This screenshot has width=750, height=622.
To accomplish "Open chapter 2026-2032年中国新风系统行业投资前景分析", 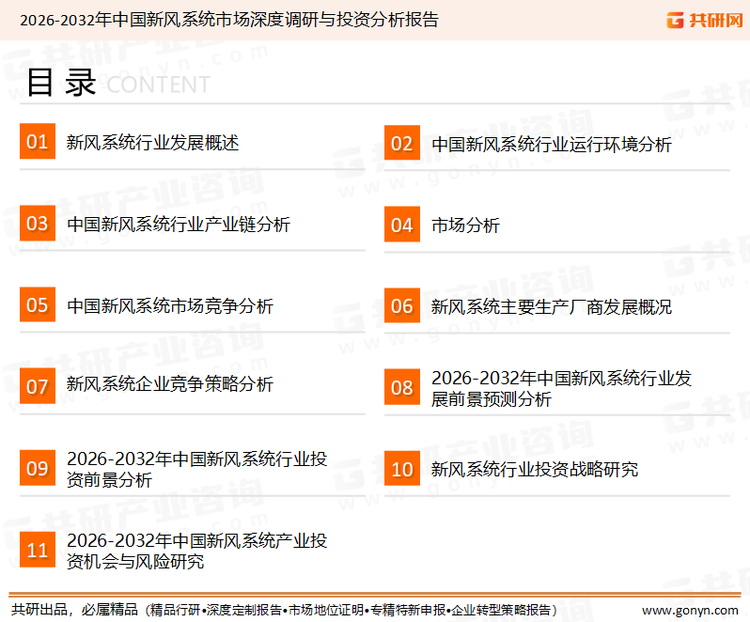I will [197, 469].
